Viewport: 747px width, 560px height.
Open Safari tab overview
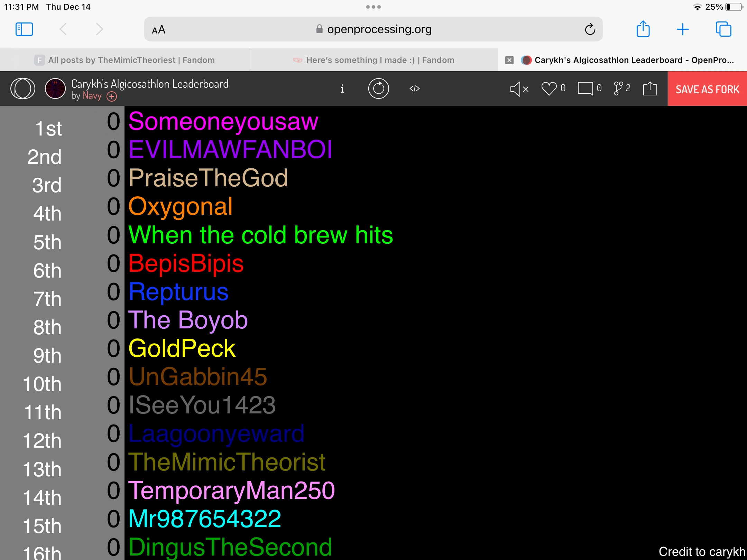[x=723, y=29]
